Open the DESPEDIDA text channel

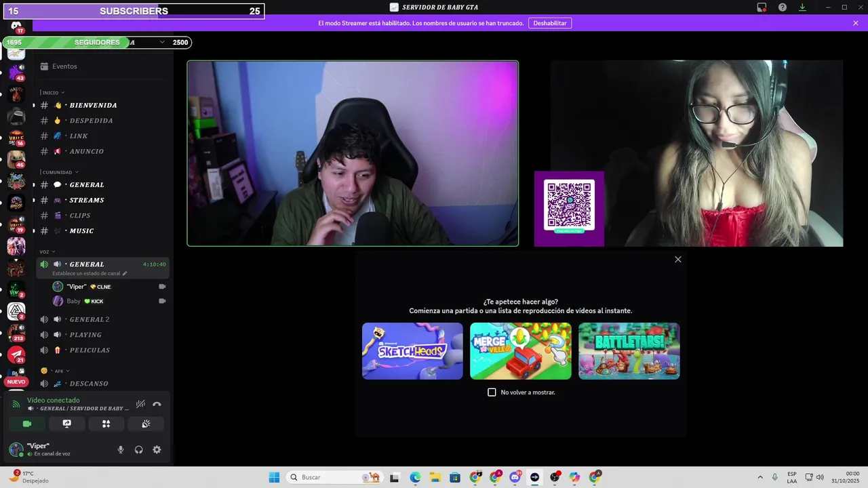(103, 121)
